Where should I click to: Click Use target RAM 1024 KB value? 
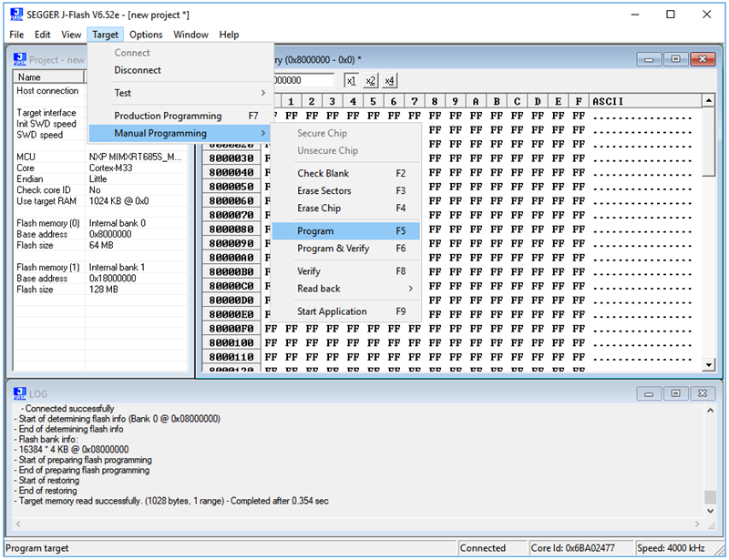point(119,200)
